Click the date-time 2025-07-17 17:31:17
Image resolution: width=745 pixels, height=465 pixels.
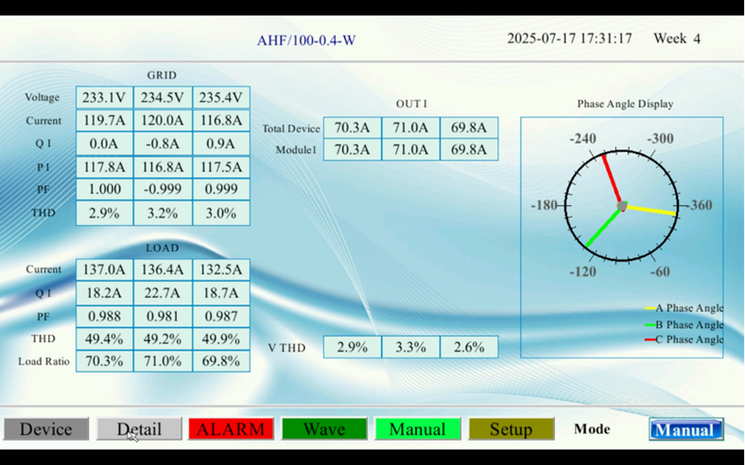click(x=569, y=38)
